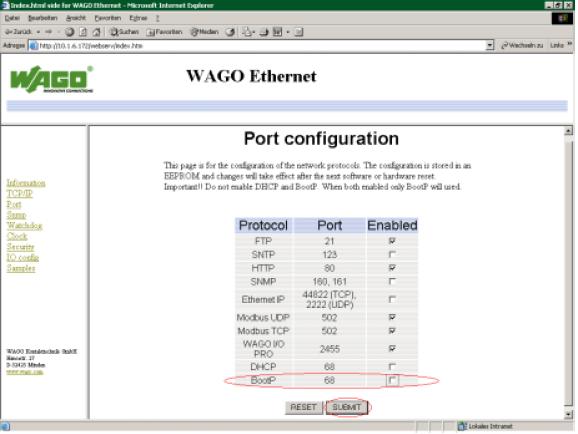
Task: Click the Stop loading toolbar icon
Action: [x=69, y=32]
